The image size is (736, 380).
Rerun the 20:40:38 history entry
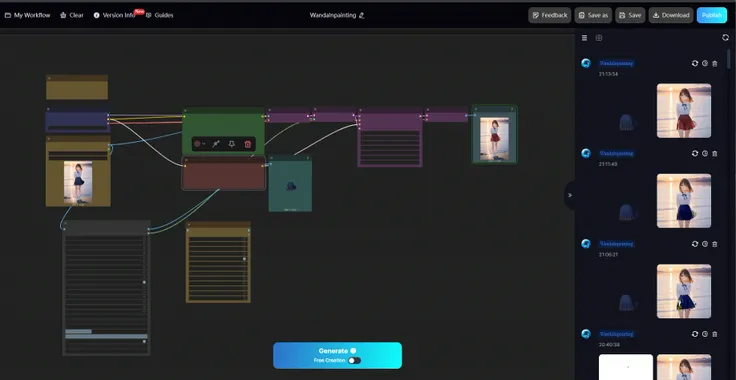695,334
